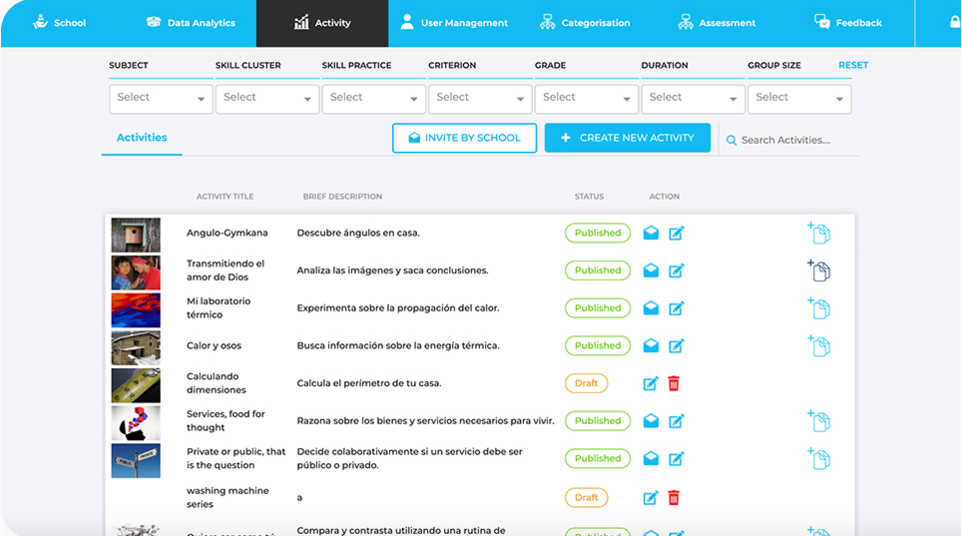
Task: Click the Create New Activity button
Action: pos(627,138)
